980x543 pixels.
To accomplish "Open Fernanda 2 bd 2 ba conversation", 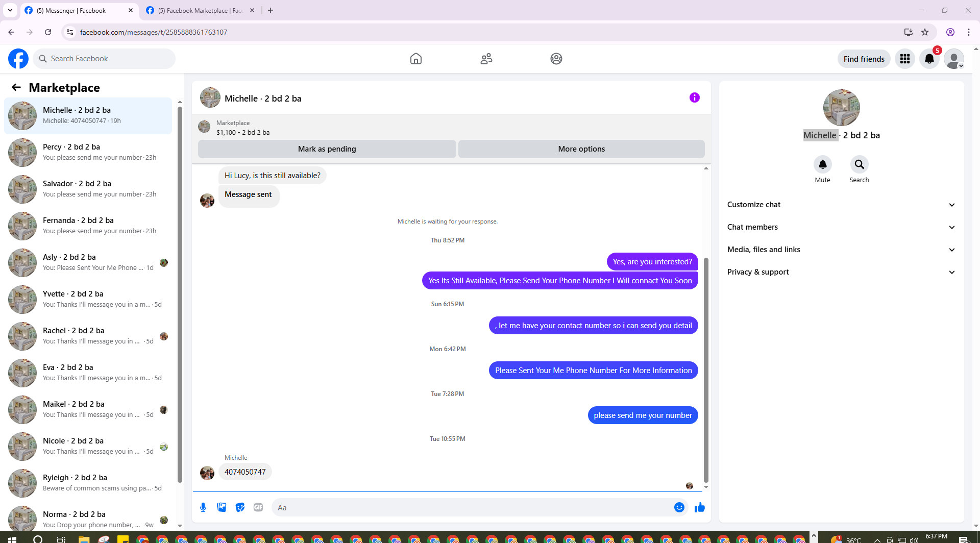I will point(88,226).
